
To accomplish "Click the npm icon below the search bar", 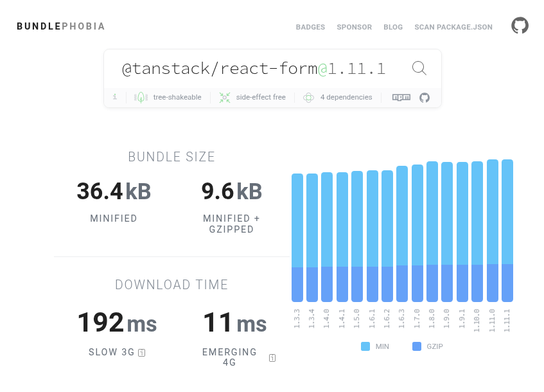I will (x=401, y=97).
